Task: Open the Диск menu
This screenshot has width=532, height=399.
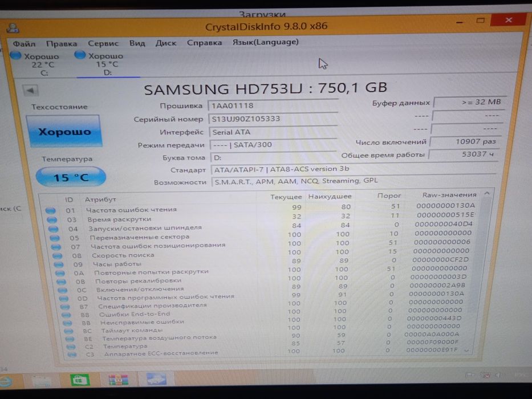Action: point(166,43)
